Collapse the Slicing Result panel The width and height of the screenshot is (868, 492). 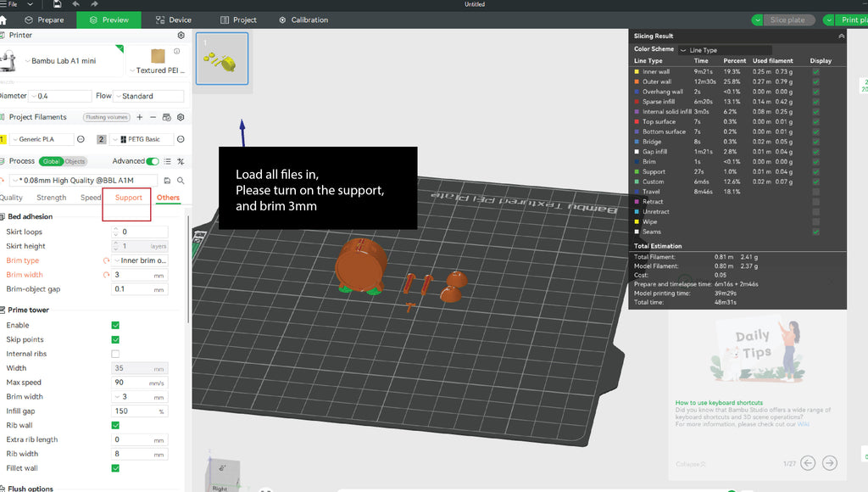pos(841,36)
